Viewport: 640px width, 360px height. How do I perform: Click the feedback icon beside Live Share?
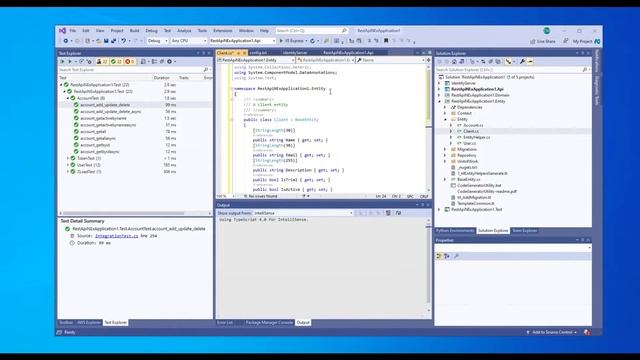(566, 41)
